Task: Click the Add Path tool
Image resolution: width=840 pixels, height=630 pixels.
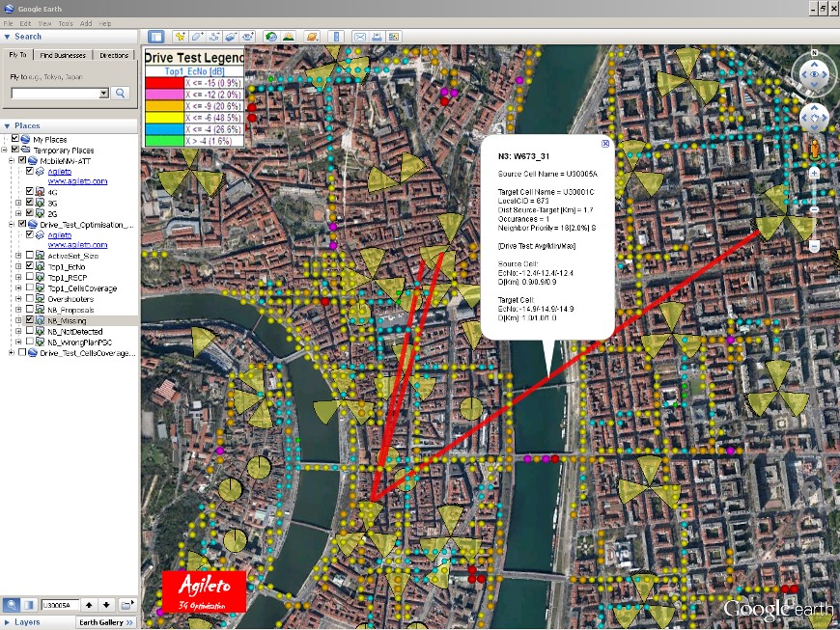Action: tap(214, 37)
